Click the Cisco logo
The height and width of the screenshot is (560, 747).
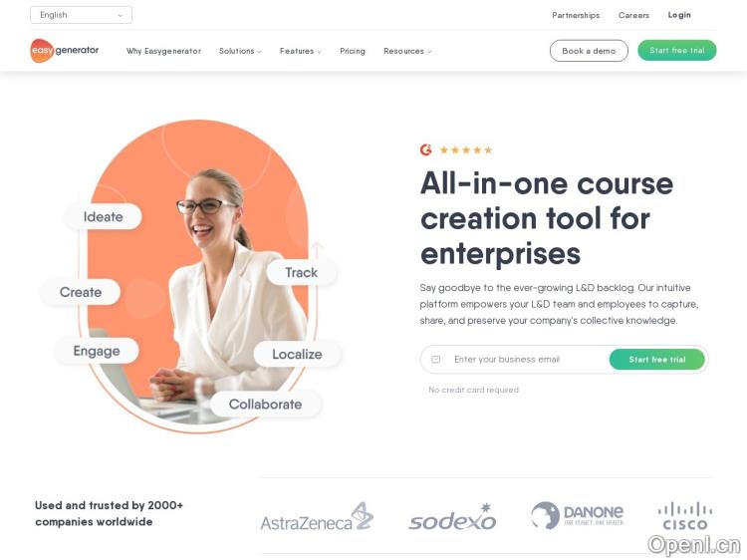click(685, 516)
